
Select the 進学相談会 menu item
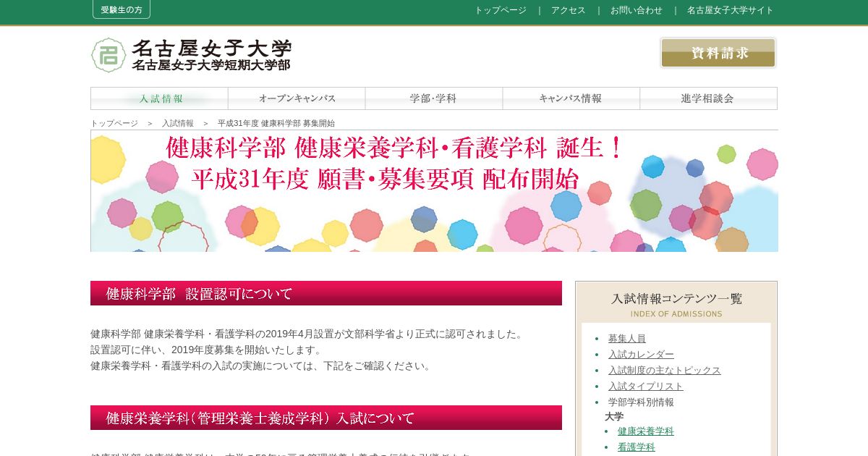(x=708, y=98)
